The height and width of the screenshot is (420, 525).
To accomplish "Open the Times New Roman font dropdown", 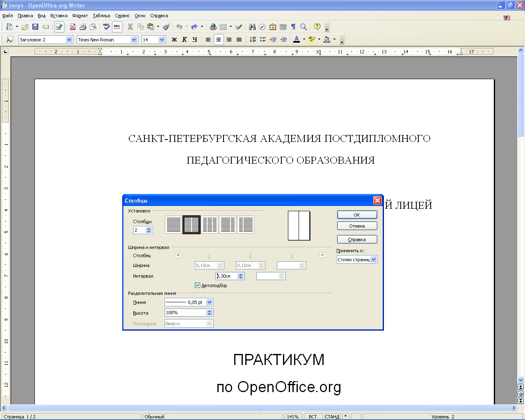I will pos(134,39).
